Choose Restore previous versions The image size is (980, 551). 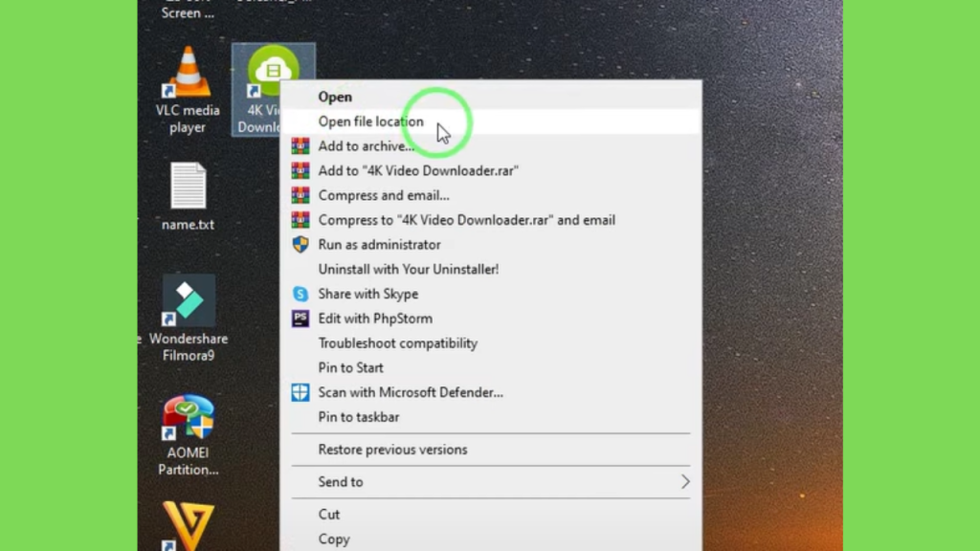491,450
